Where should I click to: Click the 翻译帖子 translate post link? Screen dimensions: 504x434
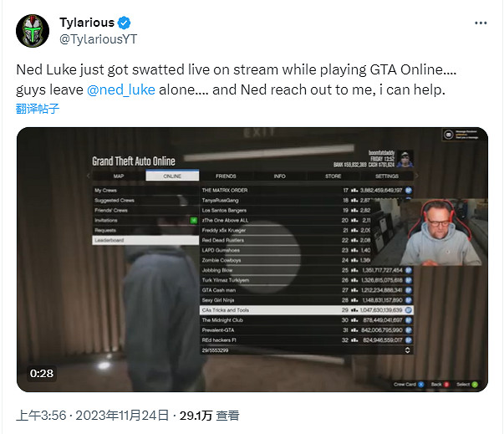38,109
